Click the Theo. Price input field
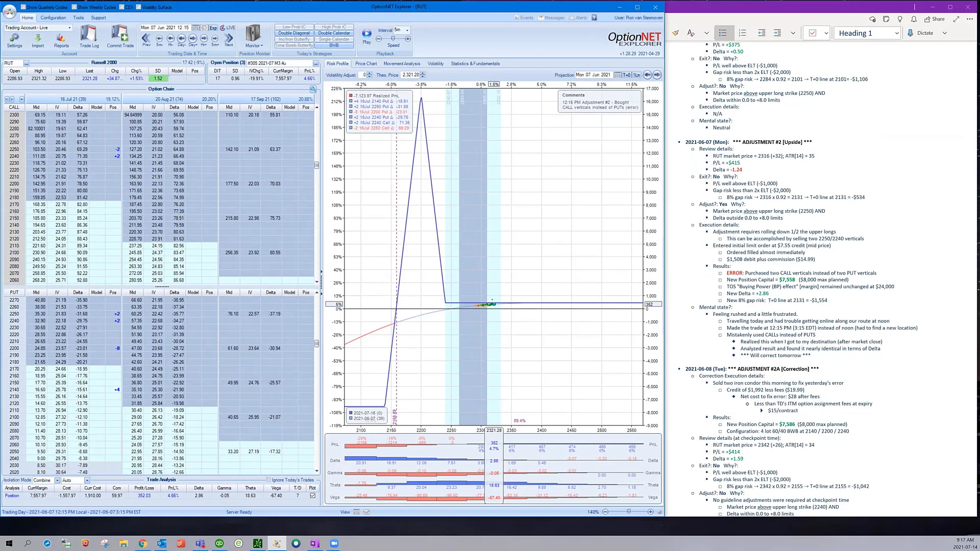This screenshot has height=551, width=980. click(410, 75)
